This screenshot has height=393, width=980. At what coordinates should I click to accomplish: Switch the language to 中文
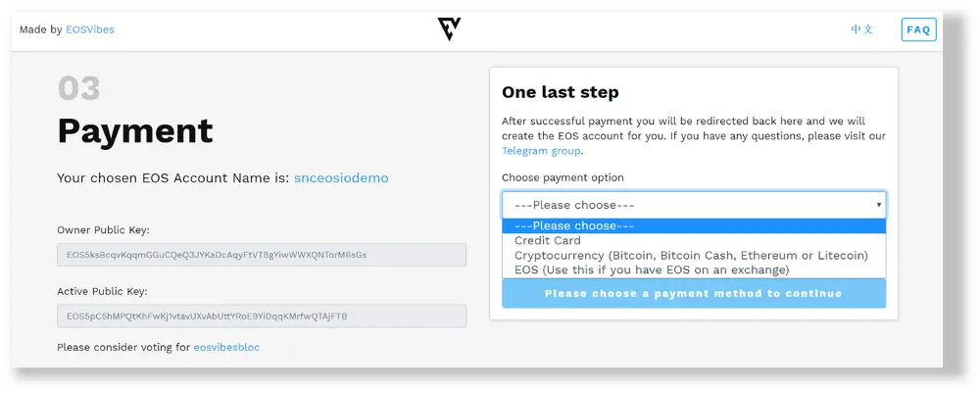(861, 29)
